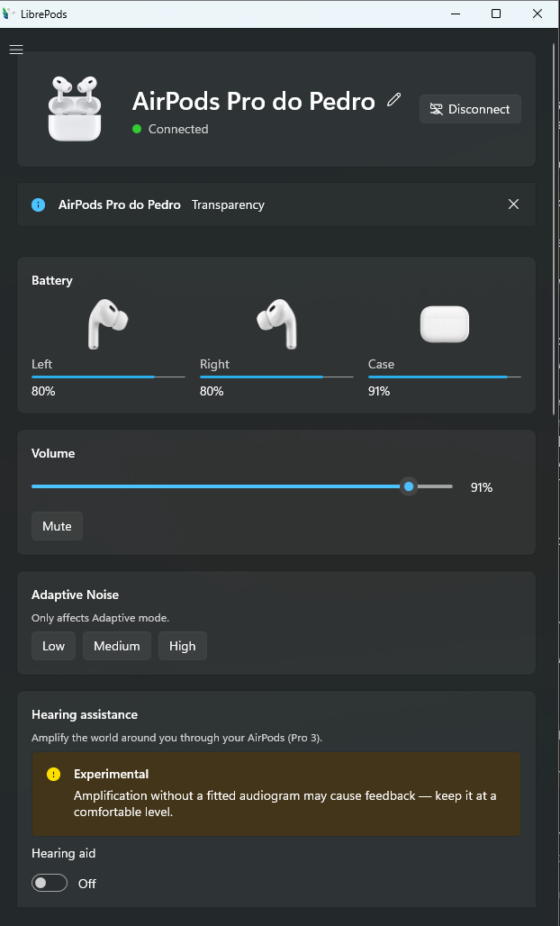Click the Left 80% battery value
This screenshot has height=926, width=560.
click(43, 391)
